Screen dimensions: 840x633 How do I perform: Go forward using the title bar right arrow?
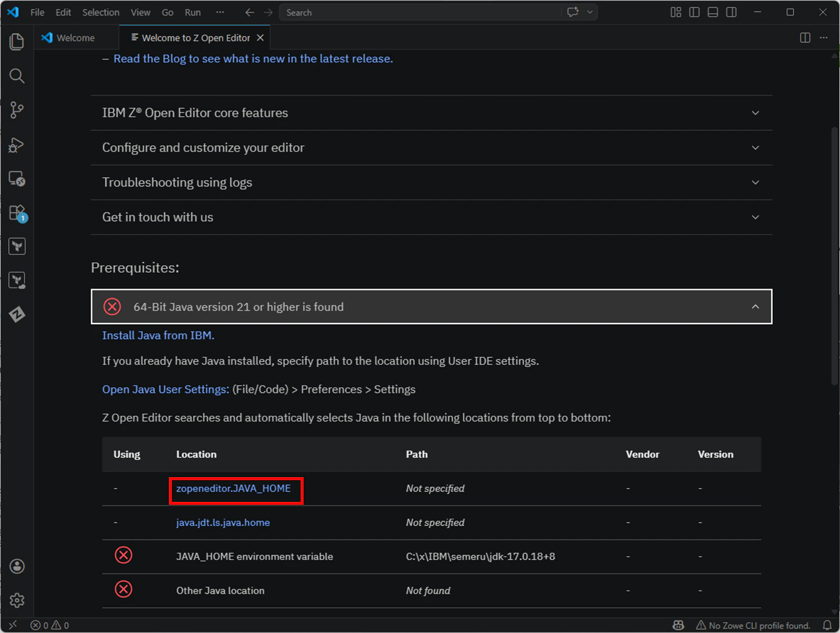268,12
